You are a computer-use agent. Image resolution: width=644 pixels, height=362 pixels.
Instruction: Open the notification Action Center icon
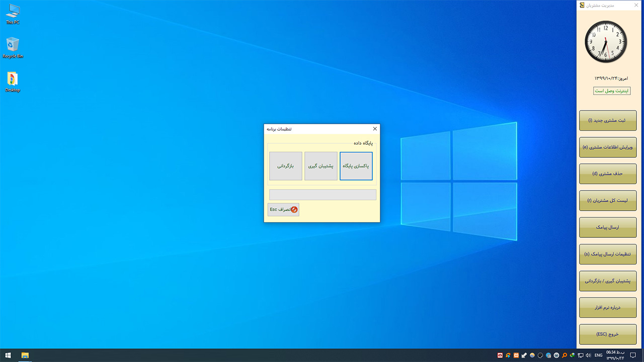[633, 355]
